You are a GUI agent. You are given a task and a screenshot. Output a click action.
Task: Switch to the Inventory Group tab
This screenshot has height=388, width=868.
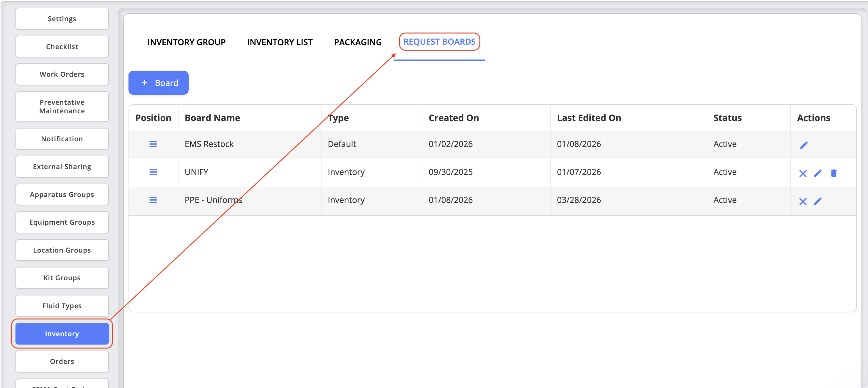pos(186,43)
